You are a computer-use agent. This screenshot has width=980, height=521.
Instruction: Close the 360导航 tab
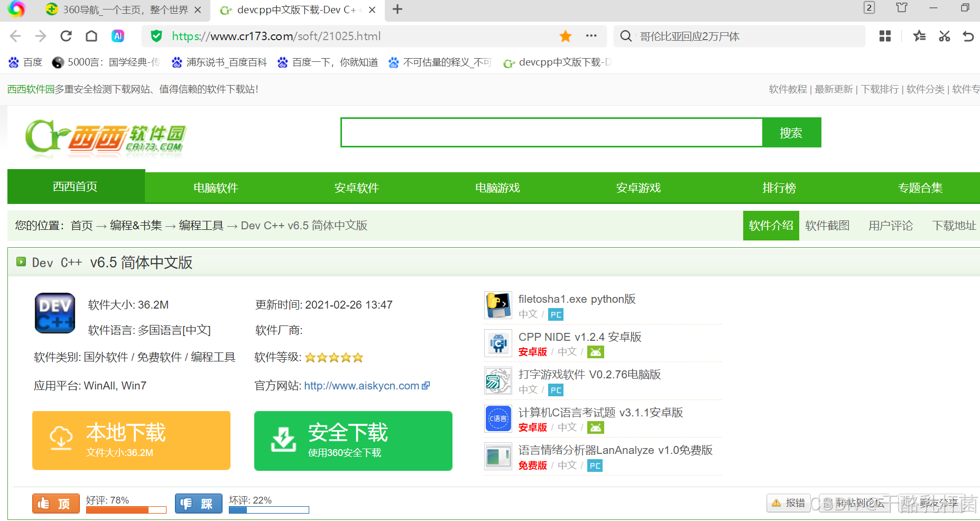[198, 10]
